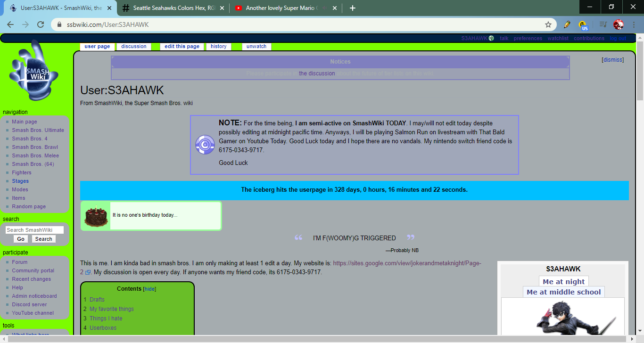Open the Recent changes link
Image resolution: width=644 pixels, height=343 pixels.
[32, 279]
